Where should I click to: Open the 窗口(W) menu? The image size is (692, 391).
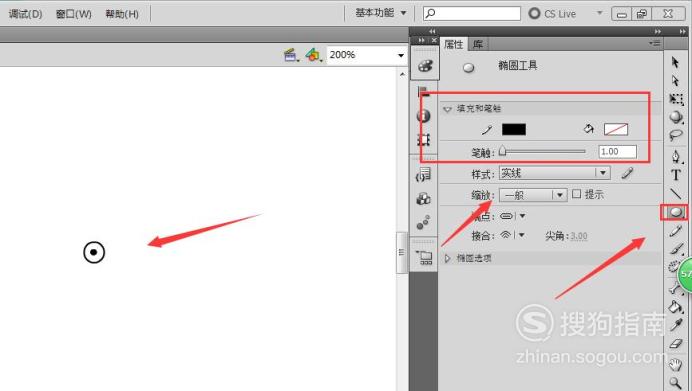73,14
